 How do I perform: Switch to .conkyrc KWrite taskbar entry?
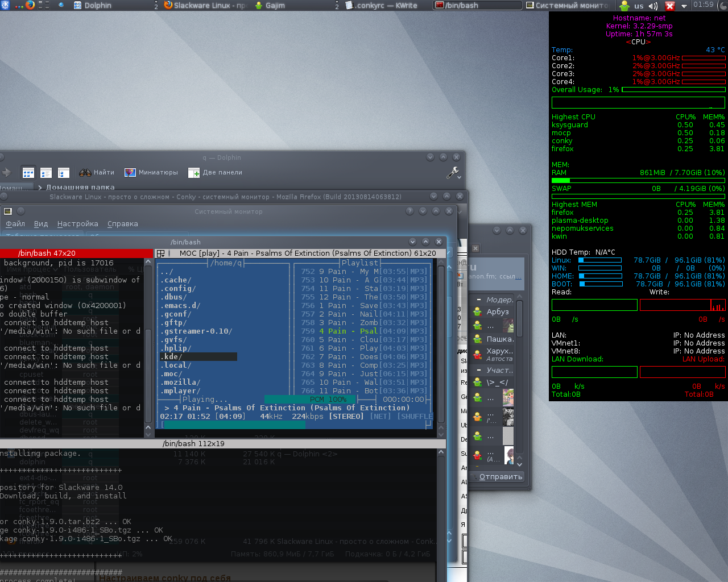(x=386, y=5)
